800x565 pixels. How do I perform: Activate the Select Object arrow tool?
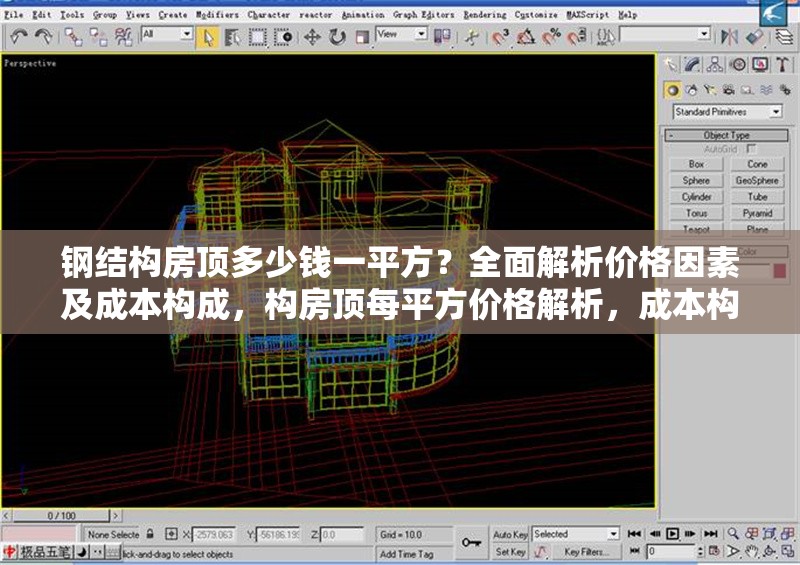point(208,37)
